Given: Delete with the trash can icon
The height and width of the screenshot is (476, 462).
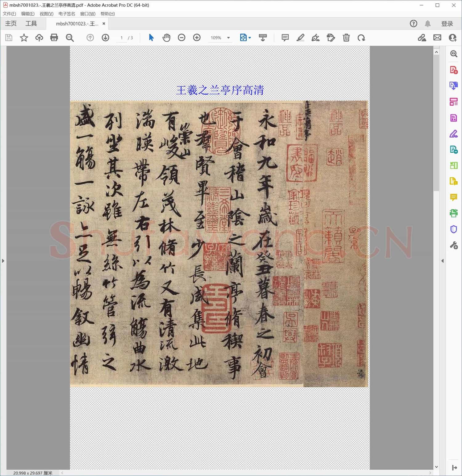Looking at the screenshot, I should (x=346, y=38).
